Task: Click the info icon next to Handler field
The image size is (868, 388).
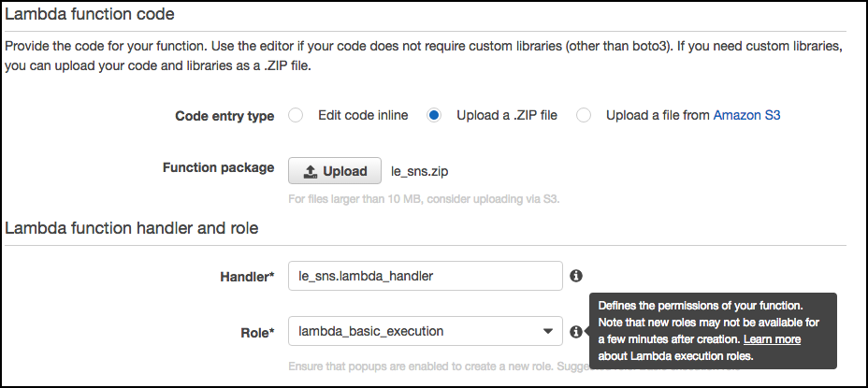Action: 576,276
